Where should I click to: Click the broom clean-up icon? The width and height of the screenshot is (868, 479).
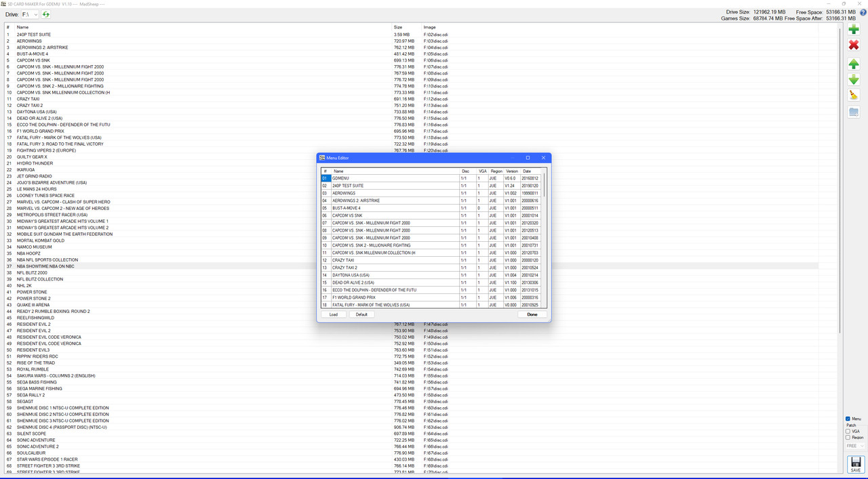(854, 96)
